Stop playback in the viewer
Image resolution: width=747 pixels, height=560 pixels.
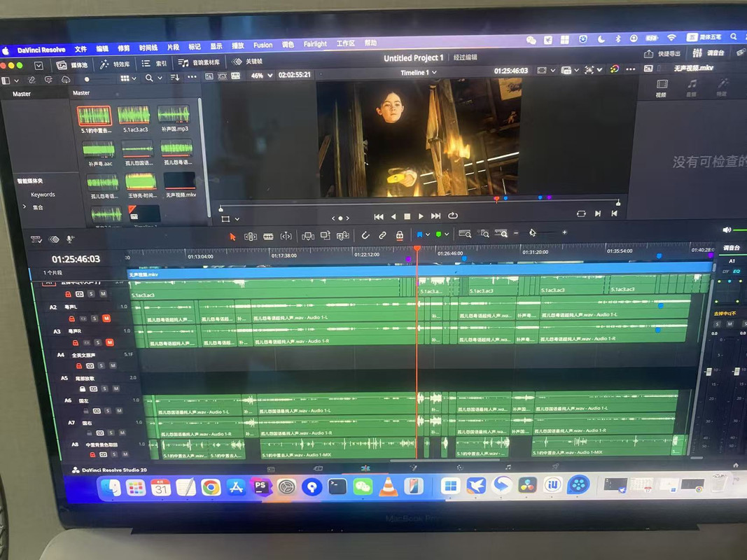click(407, 216)
